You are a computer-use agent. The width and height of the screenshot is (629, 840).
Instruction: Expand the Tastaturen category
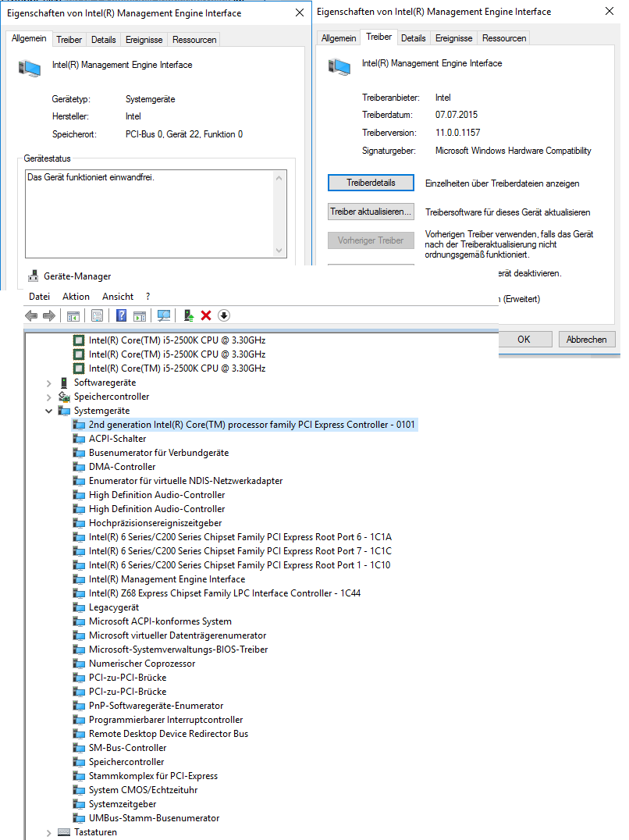(48, 832)
